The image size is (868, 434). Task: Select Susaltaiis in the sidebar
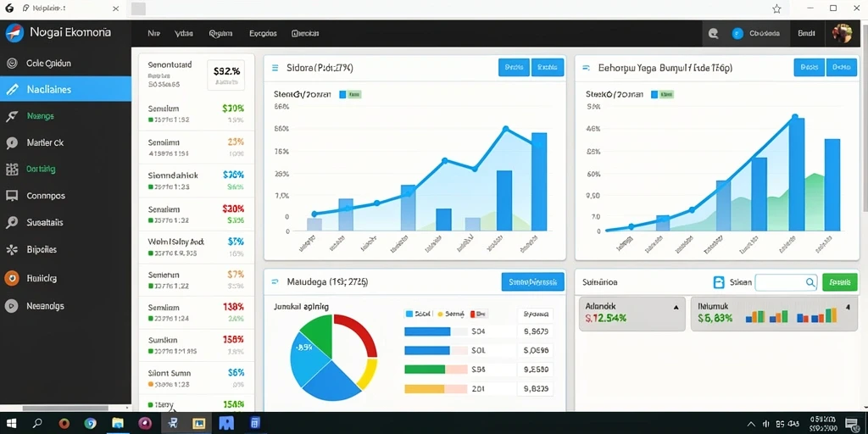click(45, 223)
